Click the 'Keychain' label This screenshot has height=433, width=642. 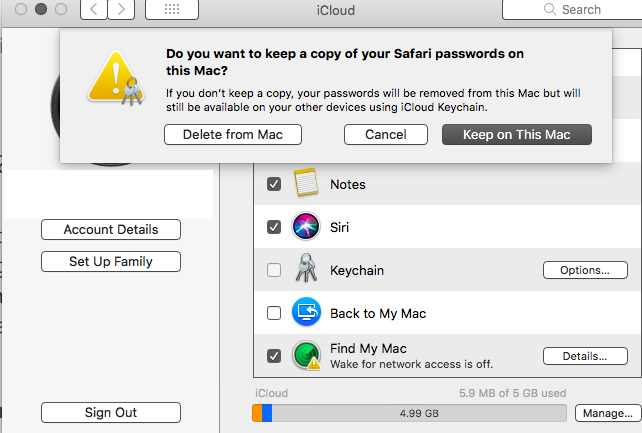[x=357, y=271]
